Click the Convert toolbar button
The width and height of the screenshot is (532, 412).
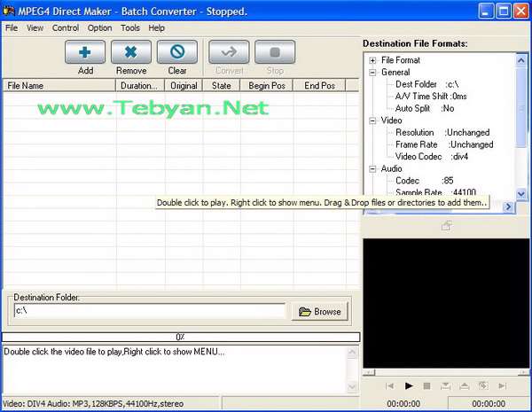pyautogui.click(x=229, y=52)
